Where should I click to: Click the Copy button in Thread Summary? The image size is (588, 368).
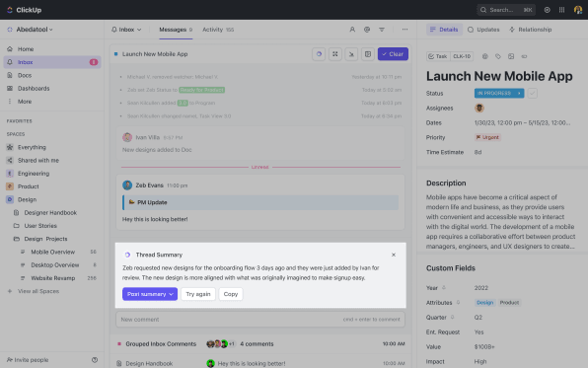tap(231, 294)
